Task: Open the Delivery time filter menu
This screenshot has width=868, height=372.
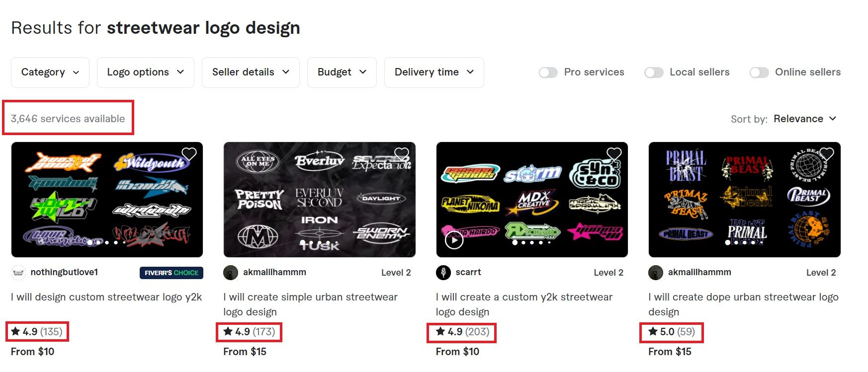Action: pos(434,73)
